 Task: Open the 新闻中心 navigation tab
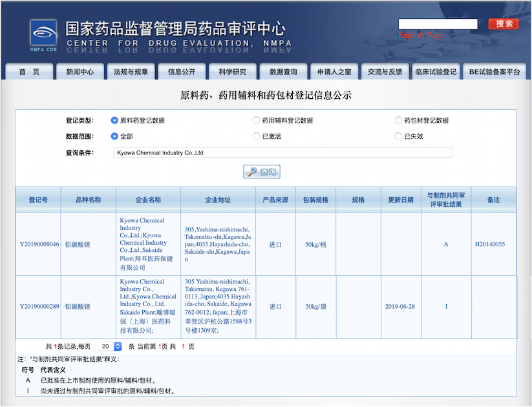pyautogui.click(x=80, y=72)
